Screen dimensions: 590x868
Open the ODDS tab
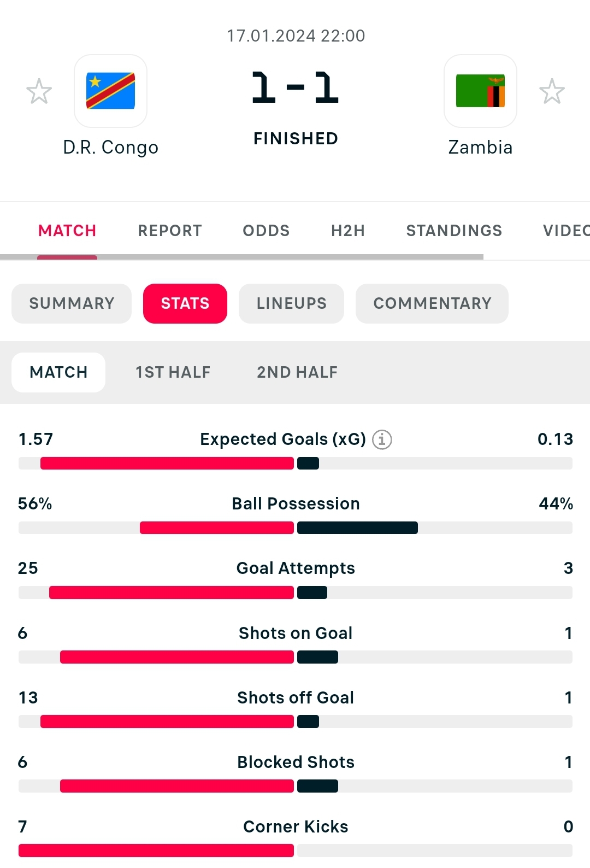[266, 231]
